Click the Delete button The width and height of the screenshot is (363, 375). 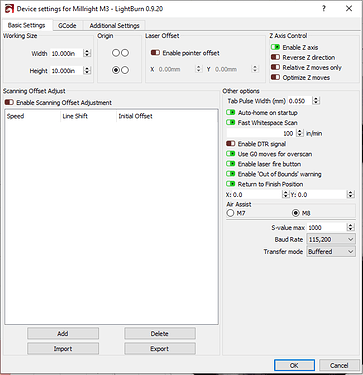click(x=160, y=333)
